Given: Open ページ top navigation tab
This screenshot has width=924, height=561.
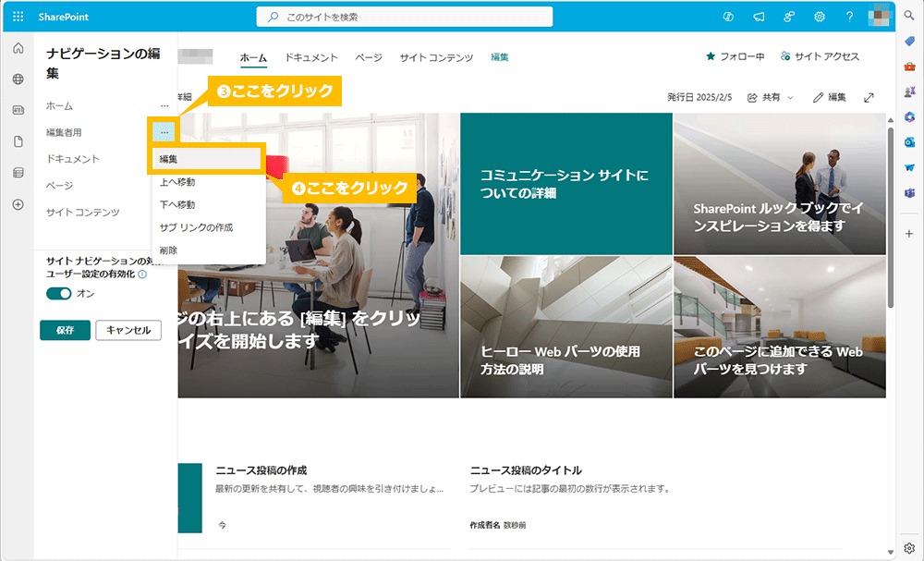Looking at the screenshot, I should pos(369,57).
